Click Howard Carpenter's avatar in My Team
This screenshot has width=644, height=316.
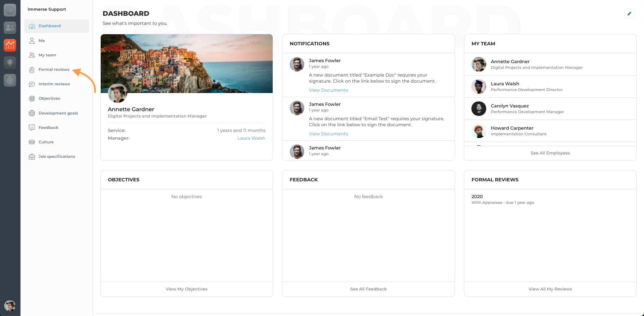point(479,131)
